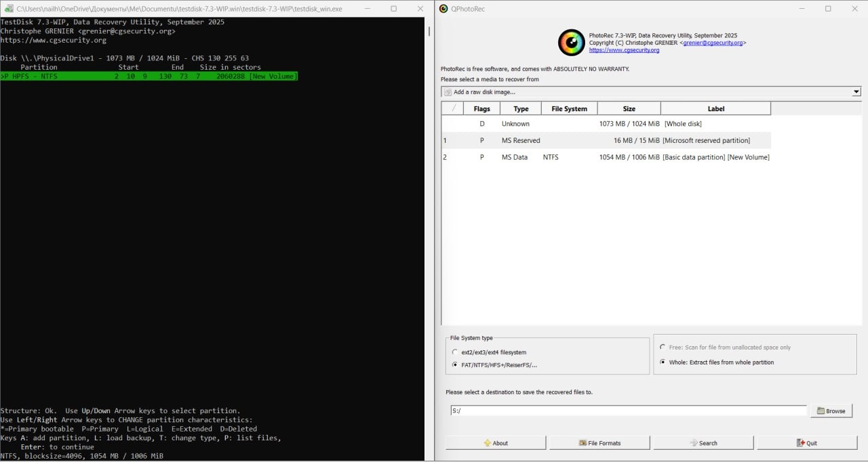868x462 pixels.
Task: Click '[Microsoft reserved partition]' label cell
Action: (706, 140)
